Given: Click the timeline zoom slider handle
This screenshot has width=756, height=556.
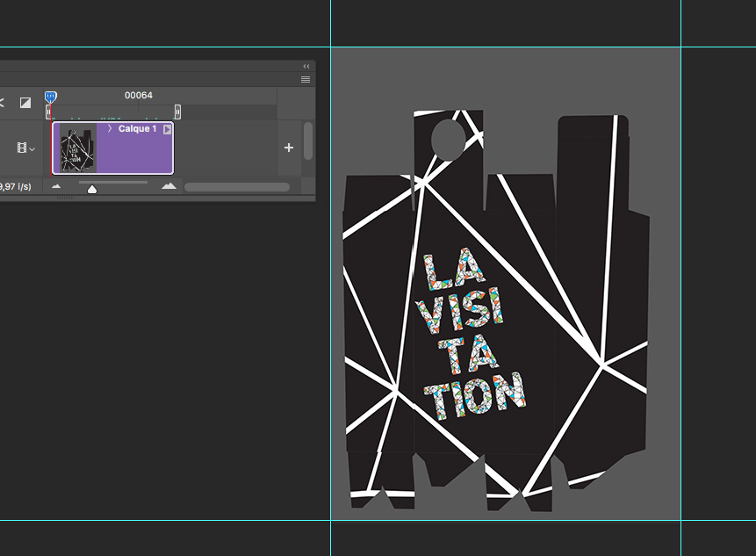Looking at the screenshot, I should tap(92, 188).
